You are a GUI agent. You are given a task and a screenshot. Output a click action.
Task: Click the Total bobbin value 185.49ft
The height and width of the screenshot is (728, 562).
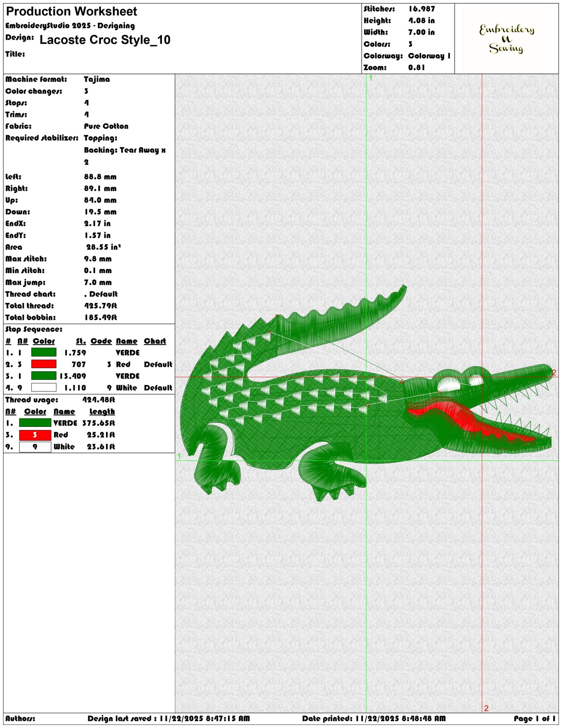100,317
